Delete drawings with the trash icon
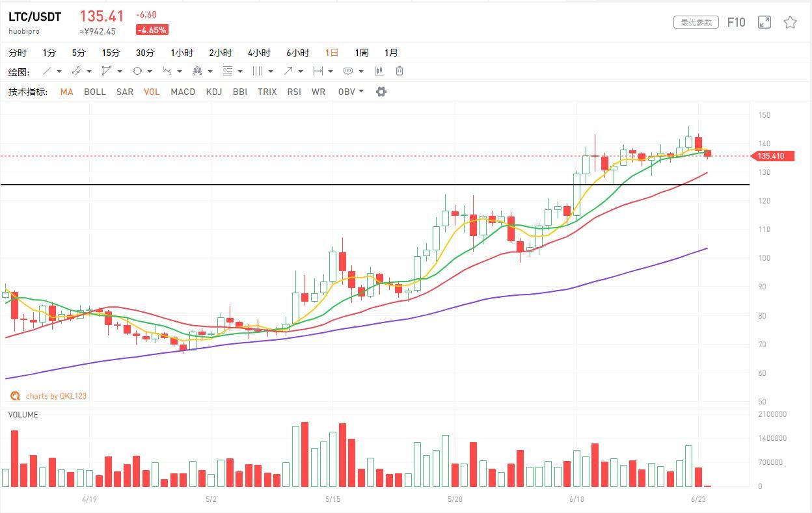This screenshot has width=812, height=513. 399,71
